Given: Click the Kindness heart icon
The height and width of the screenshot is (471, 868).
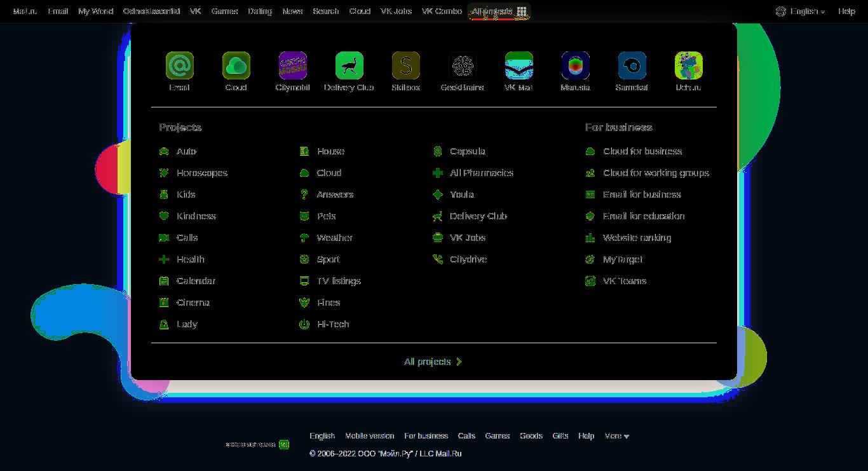Looking at the screenshot, I should [164, 216].
